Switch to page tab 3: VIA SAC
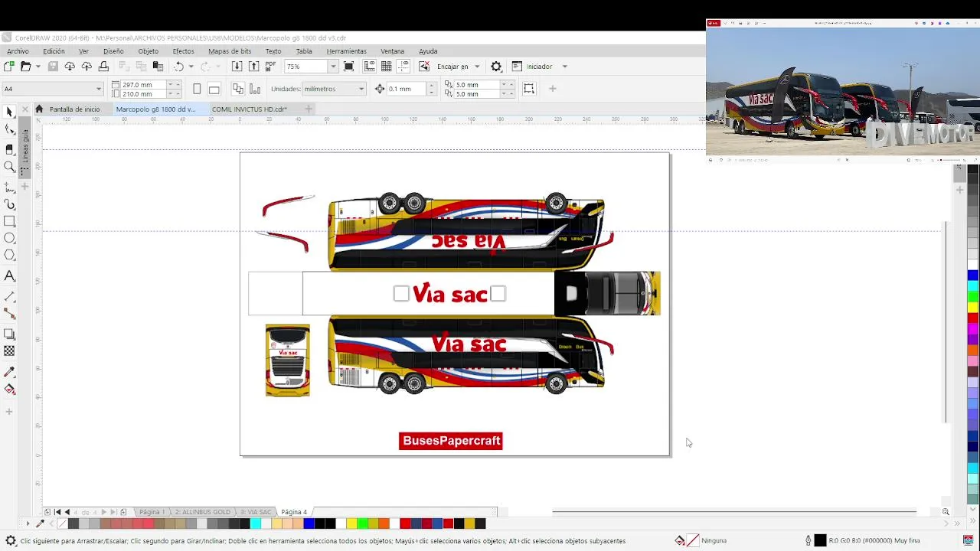Viewport: 980px width, 551px height. point(256,512)
